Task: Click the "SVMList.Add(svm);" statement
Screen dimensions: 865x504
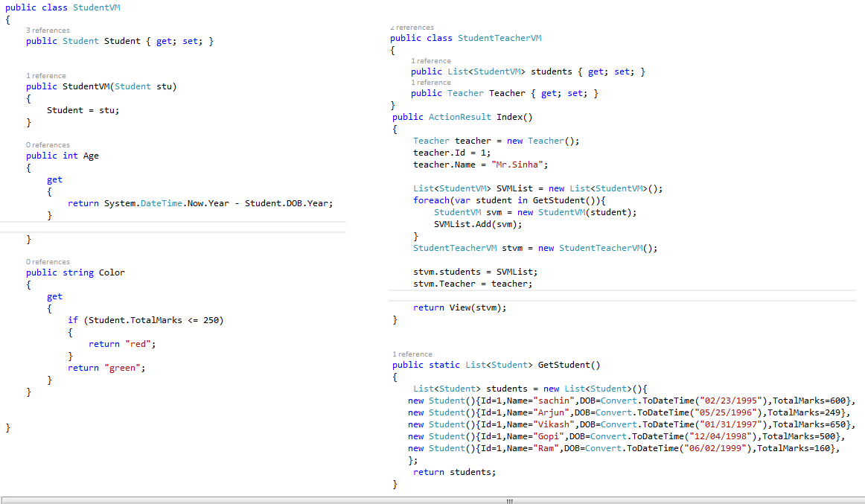Action: [x=478, y=224]
